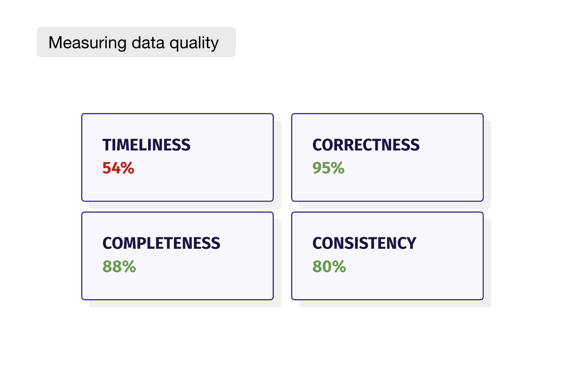
Task: Click the shadow beneath the Completeness card
Action: click(185, 304)
